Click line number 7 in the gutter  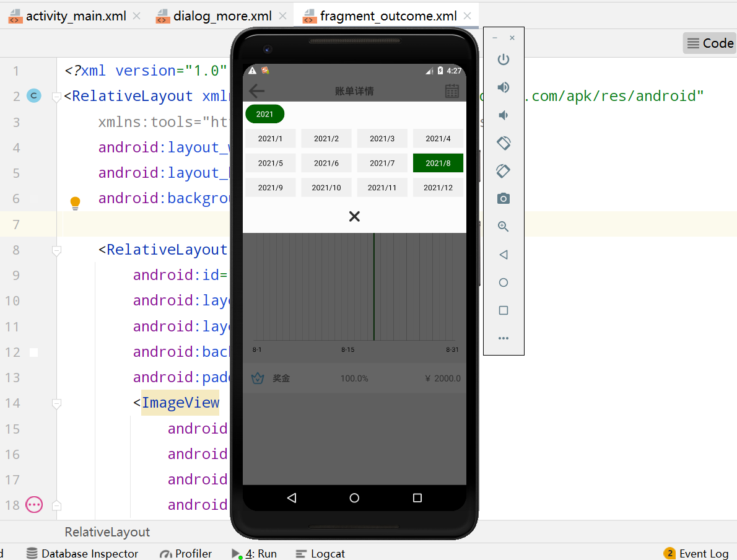point(16,224)
